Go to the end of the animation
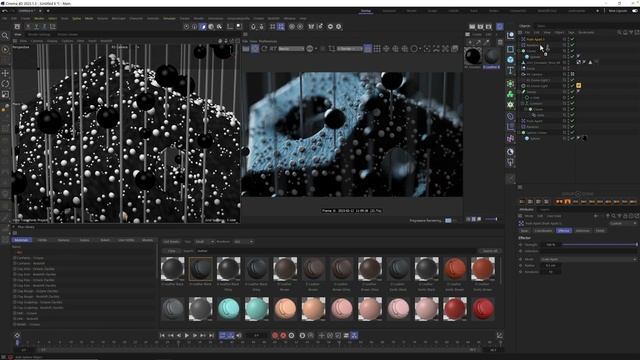640x360 pixels. [x=211, y=336]
